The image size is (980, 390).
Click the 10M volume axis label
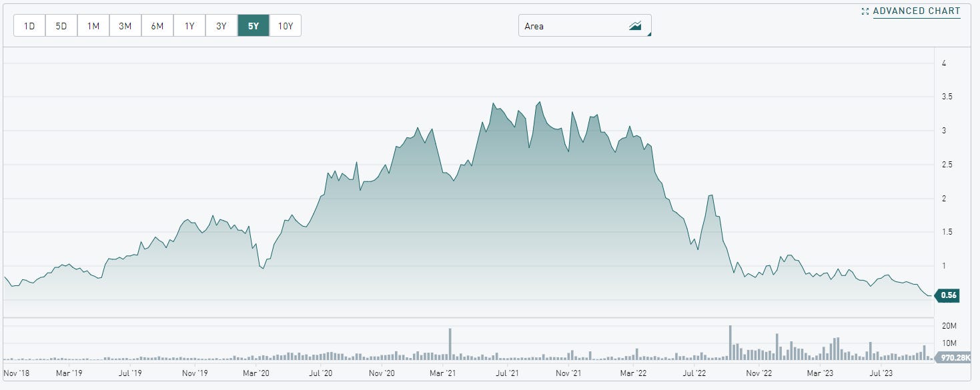(x=950, y=343)
